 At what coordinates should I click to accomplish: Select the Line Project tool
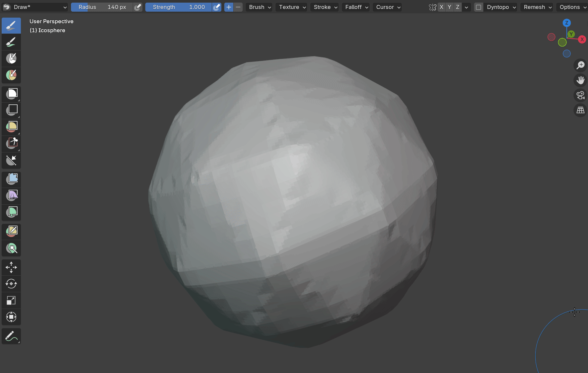coord(11,160)
